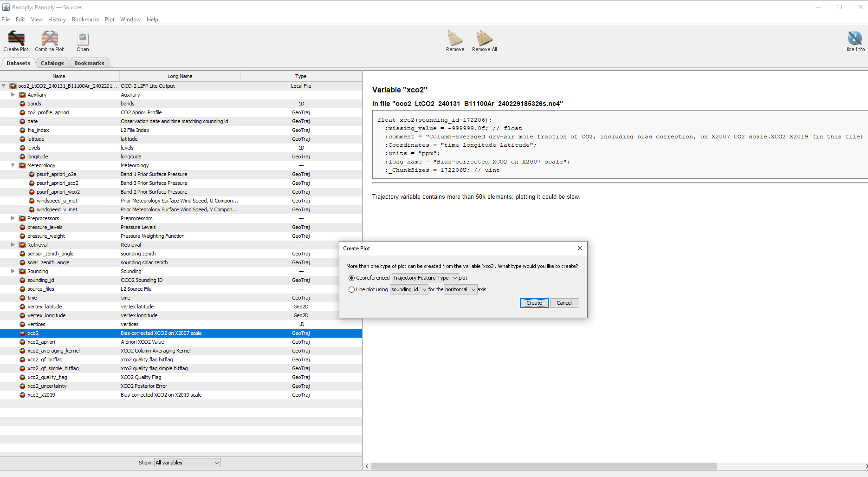The image size is (868, 477).
Task: Select the xco2_averaging_kernel row
Action: point(181,351)
